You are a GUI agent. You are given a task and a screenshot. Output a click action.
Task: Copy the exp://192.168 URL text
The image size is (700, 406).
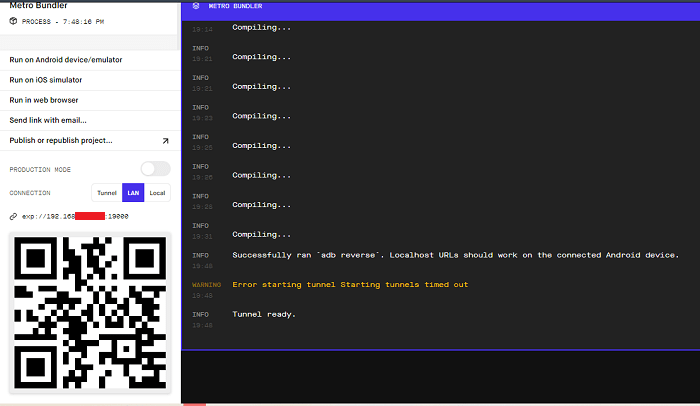[x=75, y=217]
